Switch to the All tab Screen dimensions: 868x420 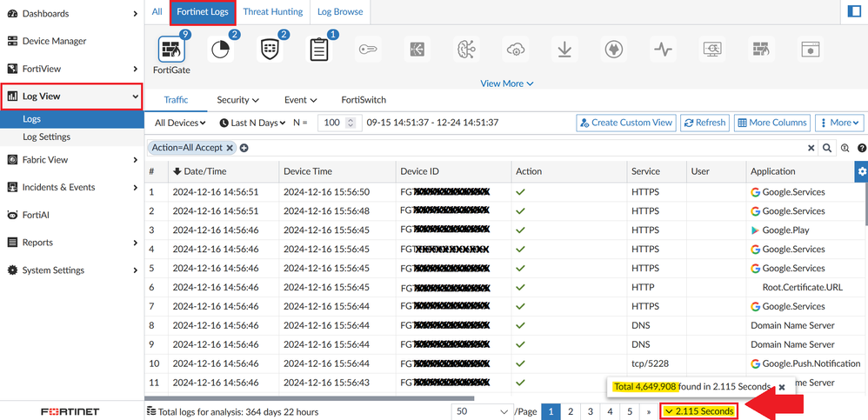157,11
